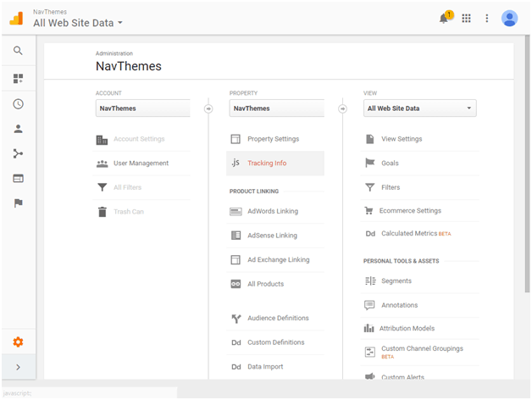The height and width of the screenshot is (400, 532).
Task: Open View Settings
Action: [x=402, y=139]
